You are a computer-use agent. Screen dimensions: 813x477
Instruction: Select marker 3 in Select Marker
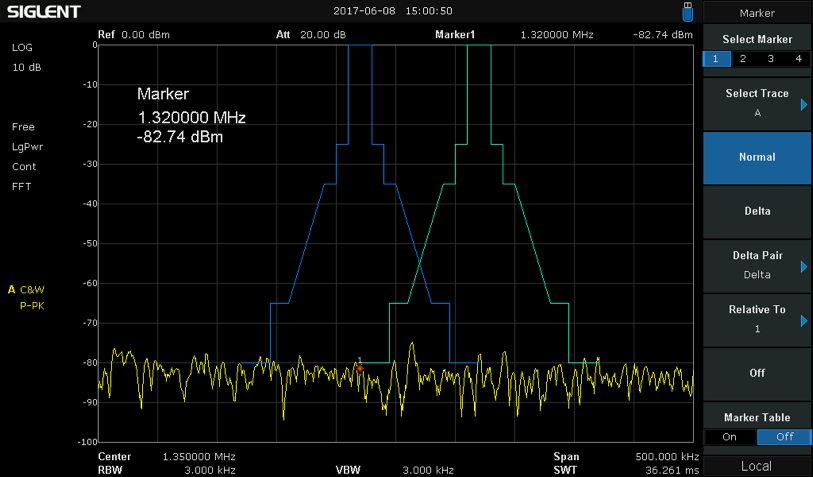pyautogui.click(x=770, y=59)
